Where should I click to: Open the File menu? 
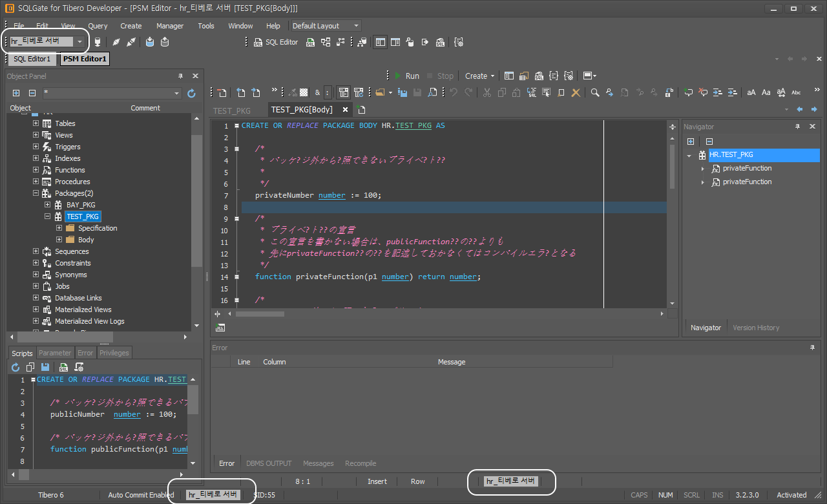click(19, 26)
